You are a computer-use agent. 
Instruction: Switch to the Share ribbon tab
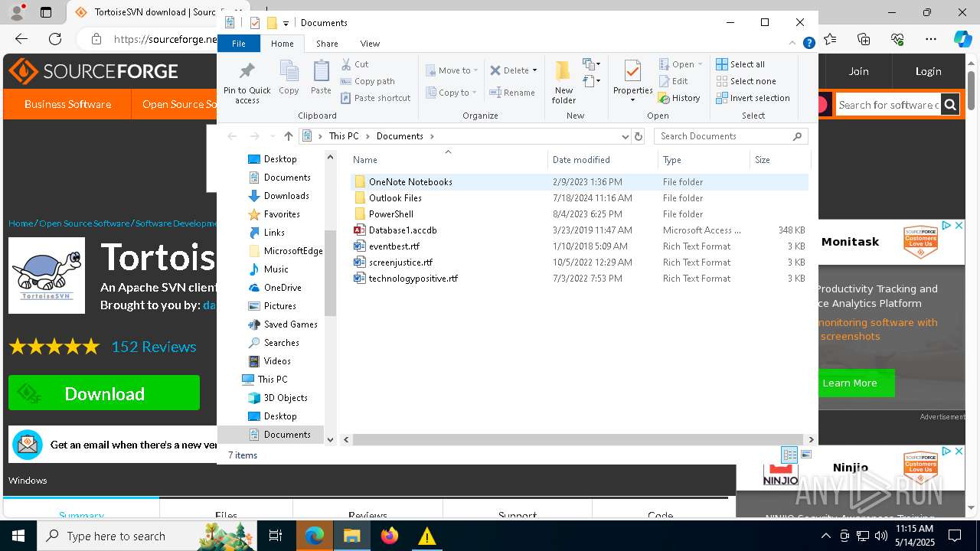pos(327,44)
